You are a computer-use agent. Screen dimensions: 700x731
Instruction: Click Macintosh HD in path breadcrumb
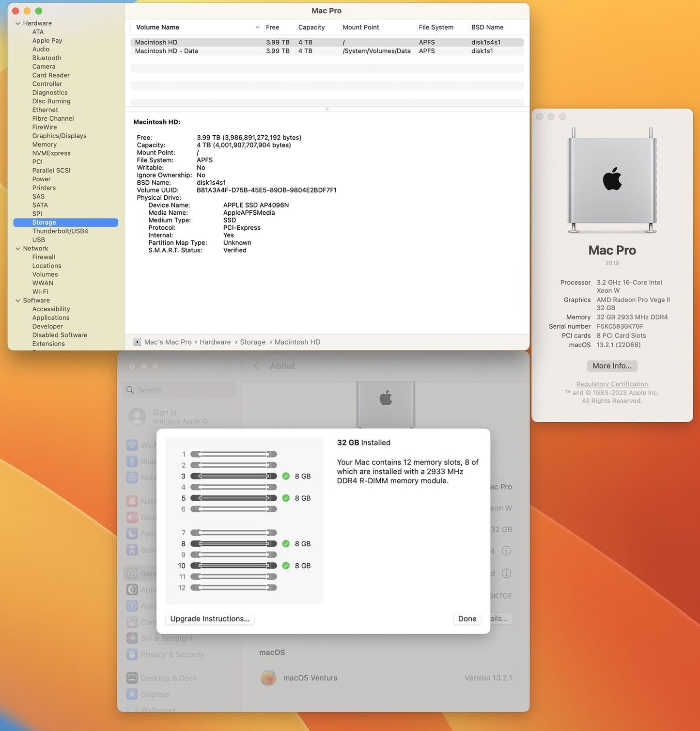click(297, 342)
